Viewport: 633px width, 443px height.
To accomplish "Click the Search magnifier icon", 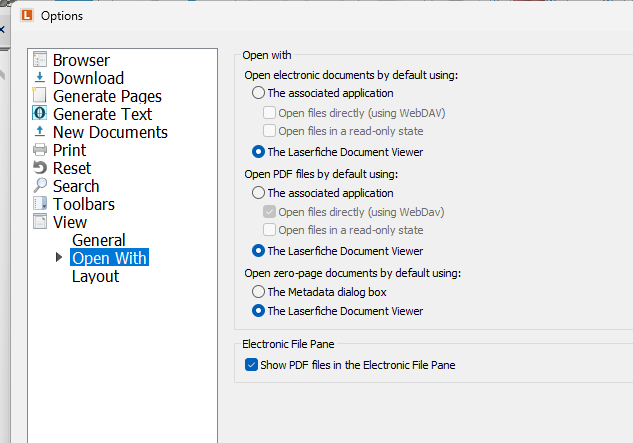I will (40, 185).
